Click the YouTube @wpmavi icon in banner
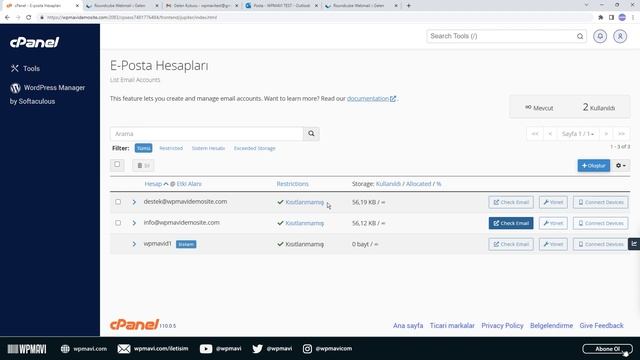The height and width of the screenshot is (360, 640). [206, 349]
